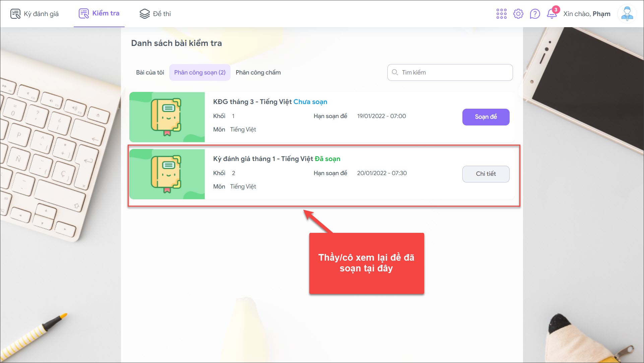Click the Xin chào, Phạm greeting
644x363 pixels.
586,14
